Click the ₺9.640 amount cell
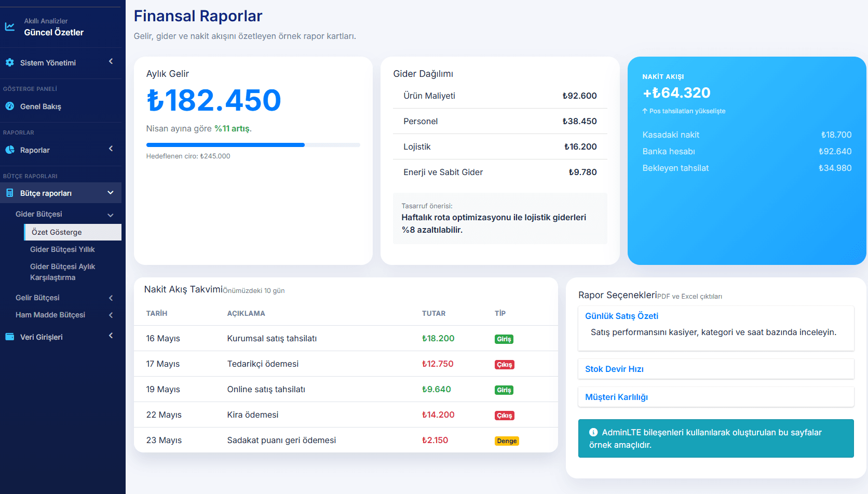Image resolution: width=868 pixels, height=494 pixels. (x=437, y=389)
